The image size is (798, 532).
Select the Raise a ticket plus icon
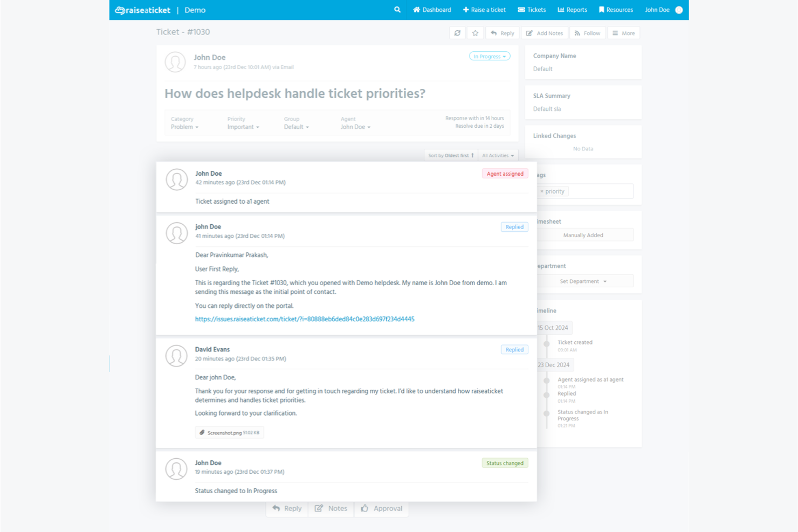(465, 10)
